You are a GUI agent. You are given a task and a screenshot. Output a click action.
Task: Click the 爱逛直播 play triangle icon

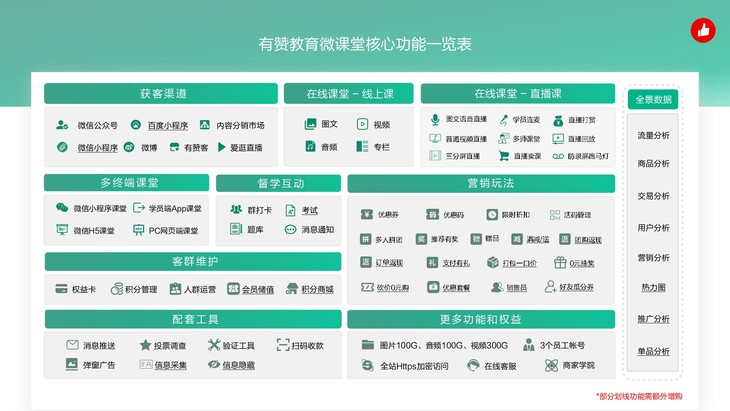(x=222, y=147)
